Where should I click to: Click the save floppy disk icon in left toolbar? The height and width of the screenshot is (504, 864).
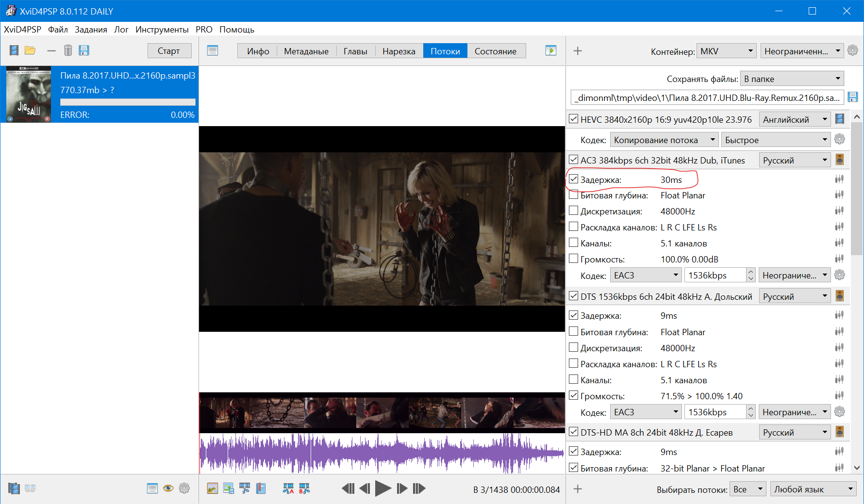(84, 50)
